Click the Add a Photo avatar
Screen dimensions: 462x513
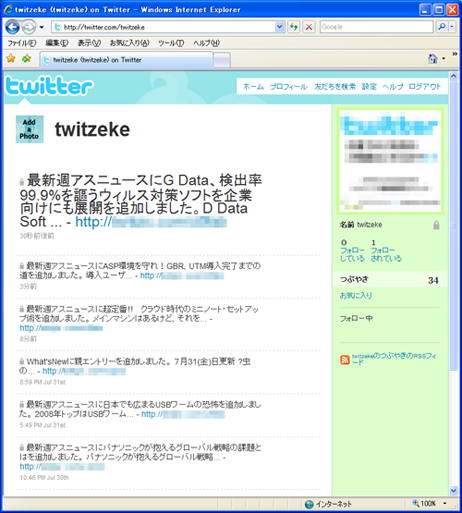[29, 129]
